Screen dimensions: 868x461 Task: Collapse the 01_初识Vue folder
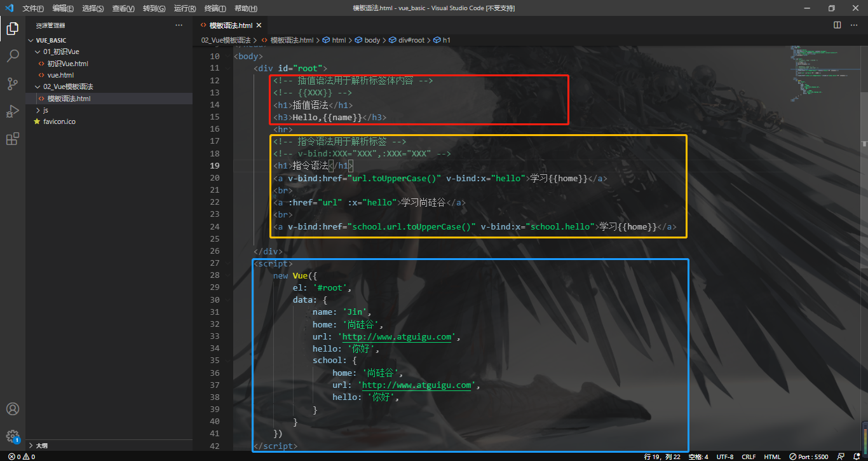point(61,52)
